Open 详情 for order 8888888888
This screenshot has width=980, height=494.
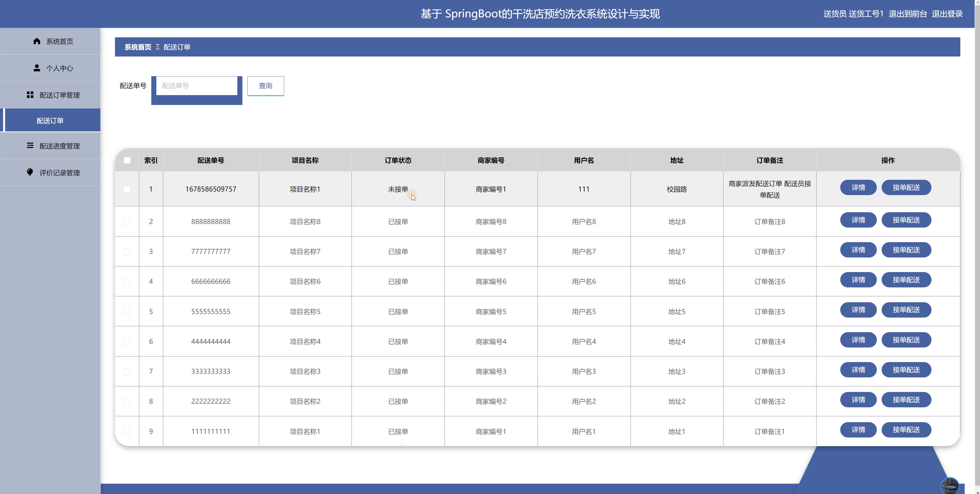point(858,220)
